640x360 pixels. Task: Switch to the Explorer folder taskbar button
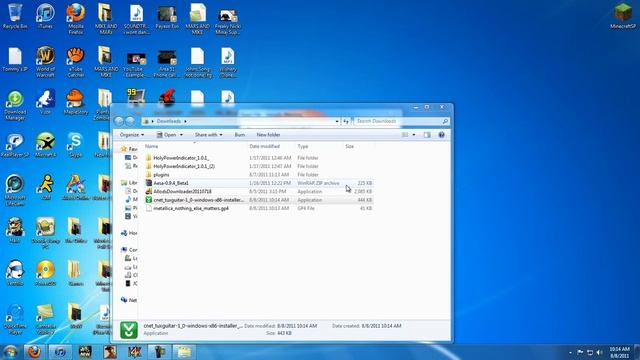pyautogui.click(x=184, y=352)
